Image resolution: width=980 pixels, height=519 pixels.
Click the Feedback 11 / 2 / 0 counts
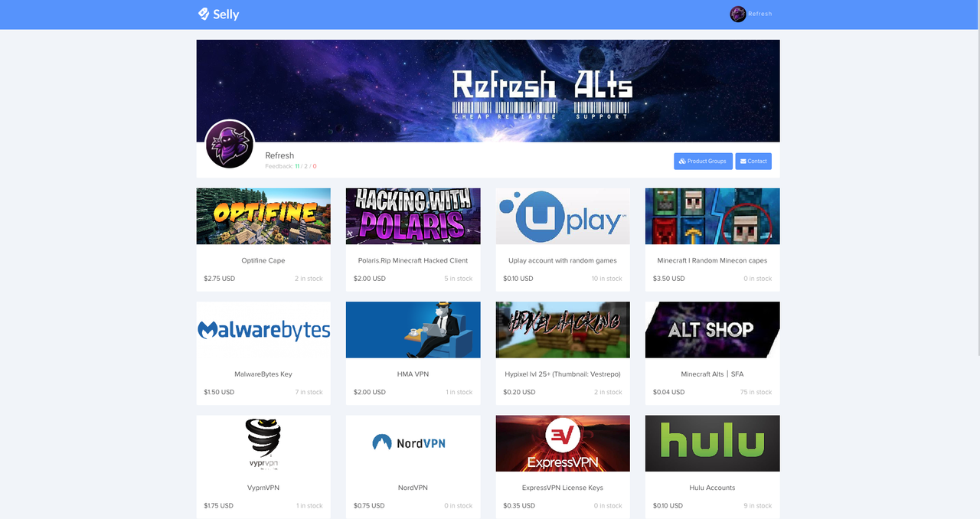click(291, 166)
